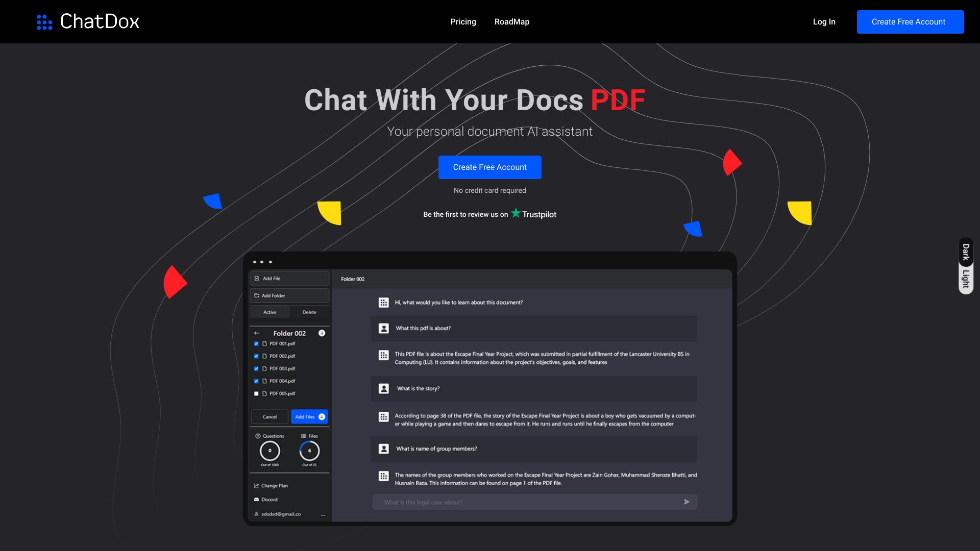Click the back arrow next to Folder 002
Image resolution: width=980 pixels, height=551 pixels.
click(x=257, y=333)
